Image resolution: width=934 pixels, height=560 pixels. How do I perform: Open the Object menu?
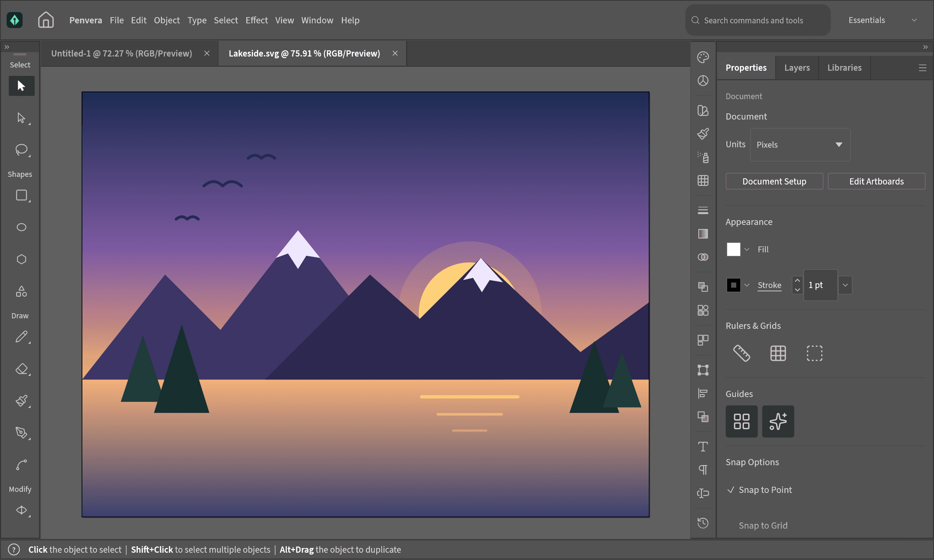166,20
